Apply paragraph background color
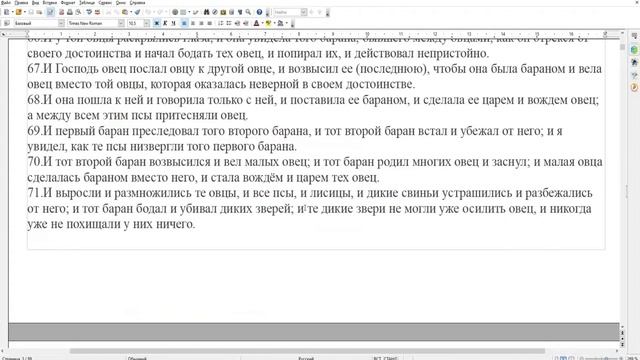640x360 pixels. click(x=280, y=23)
